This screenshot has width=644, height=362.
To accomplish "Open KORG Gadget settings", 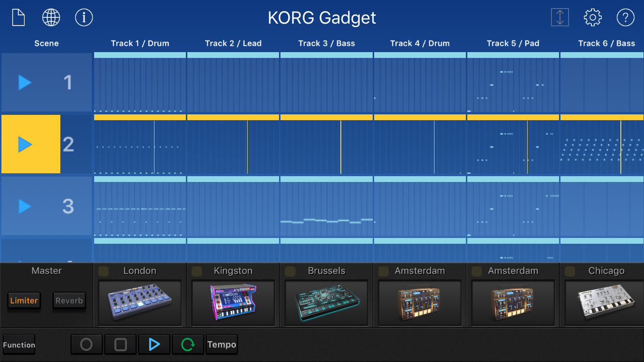I will pyautogui.click(x=592, y=17).
